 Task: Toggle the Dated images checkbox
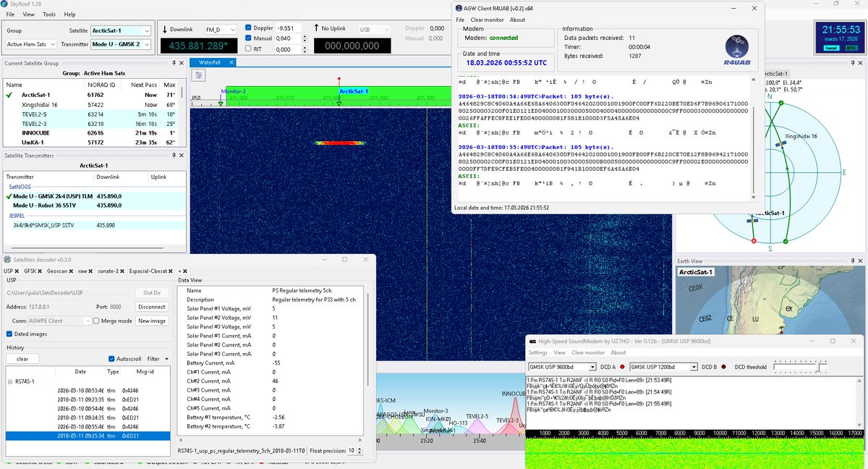tap(9, 334)
